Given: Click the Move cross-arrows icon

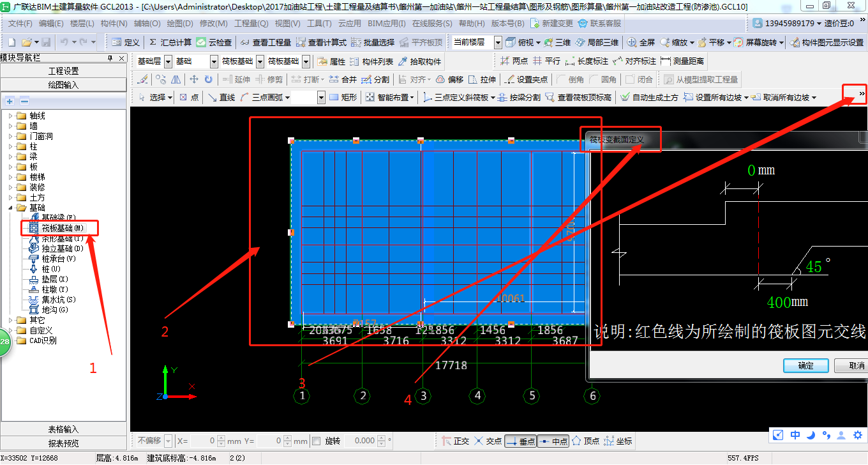Looking at the screenshot, I should coord(193,79).
